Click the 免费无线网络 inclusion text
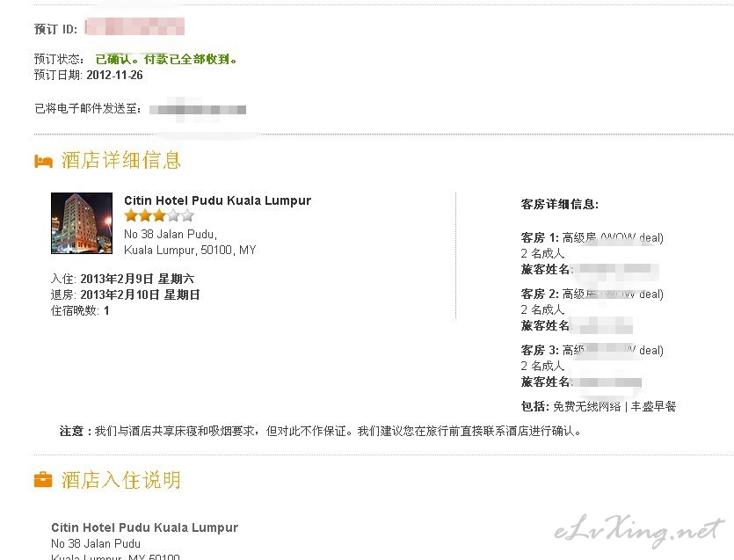The width and height of the screenshot is (734, 560). [x=586, y=406]
